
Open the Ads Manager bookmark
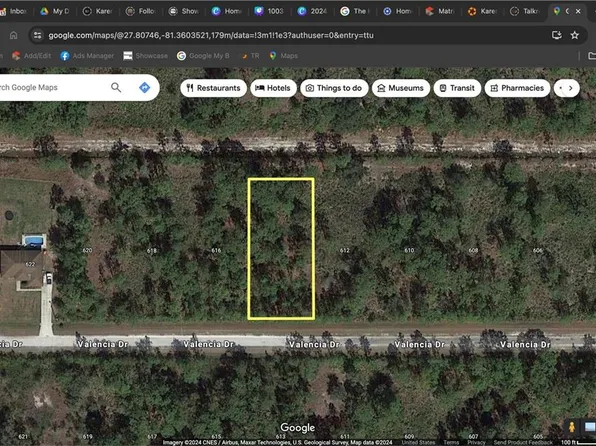tap(87, 56)
